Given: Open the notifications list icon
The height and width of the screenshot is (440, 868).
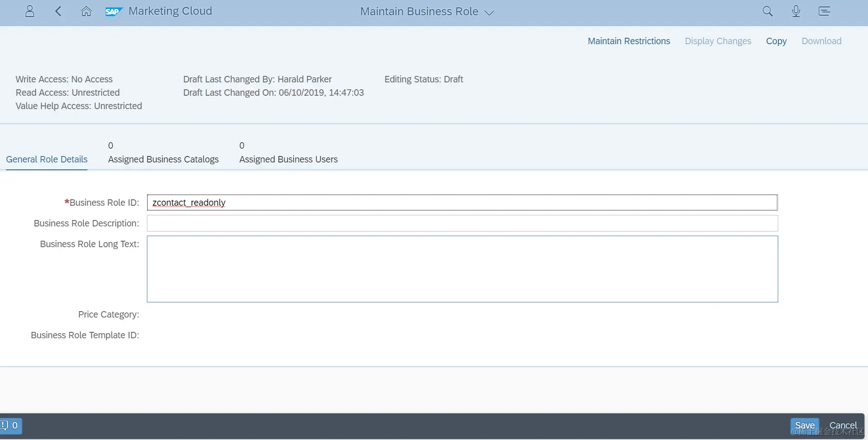Looking at the screenshot, I should (824, 12).
